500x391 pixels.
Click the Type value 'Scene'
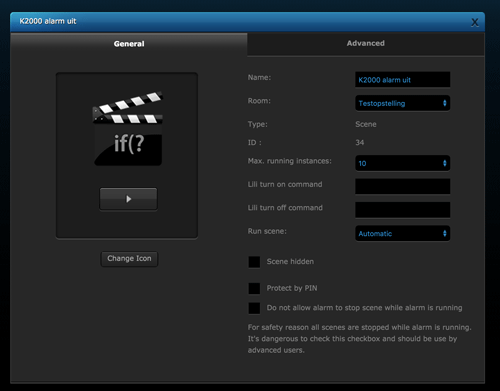click(x=366, y=124)
